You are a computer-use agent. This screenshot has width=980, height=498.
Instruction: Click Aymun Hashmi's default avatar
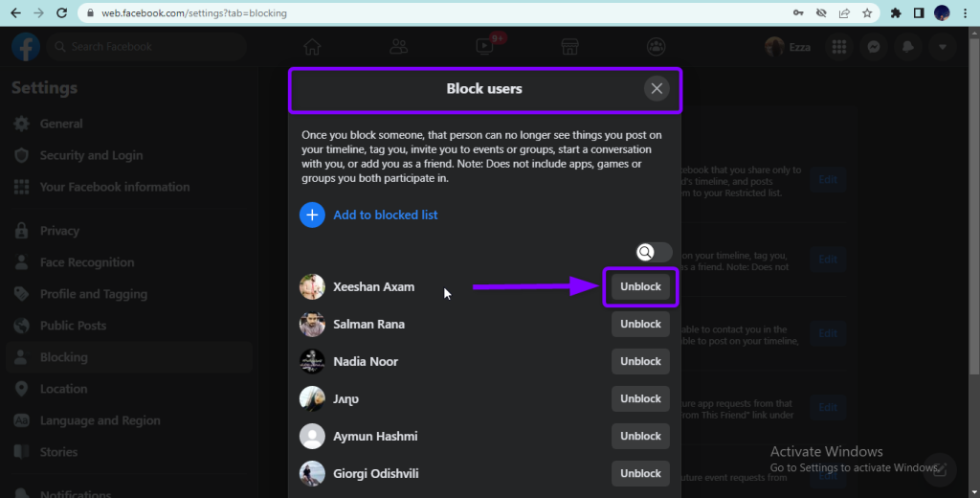tap(312, 436)
